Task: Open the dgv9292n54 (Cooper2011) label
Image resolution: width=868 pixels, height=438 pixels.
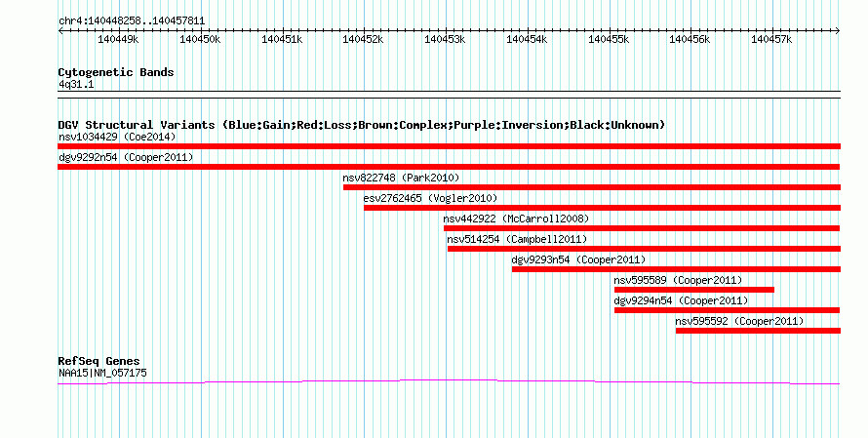Action: click(x=126, y=157)
